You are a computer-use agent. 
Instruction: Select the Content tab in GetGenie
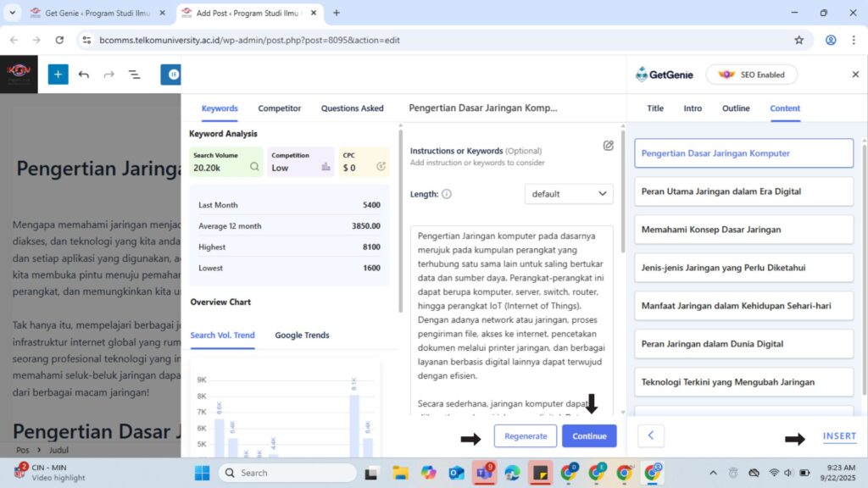(x=785, y=108)
